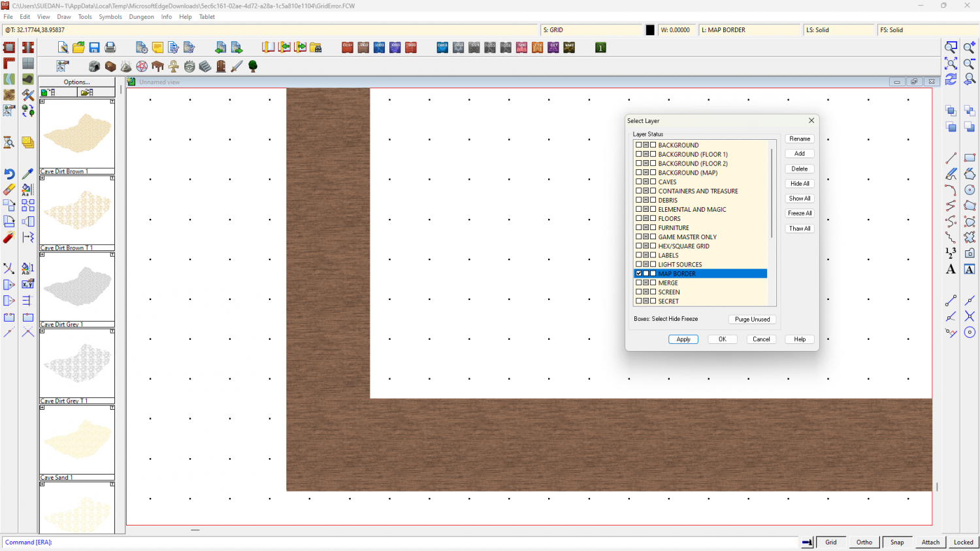
Task: Open the tree vegetation symbol icon
Action: click(x=253, y=67)
